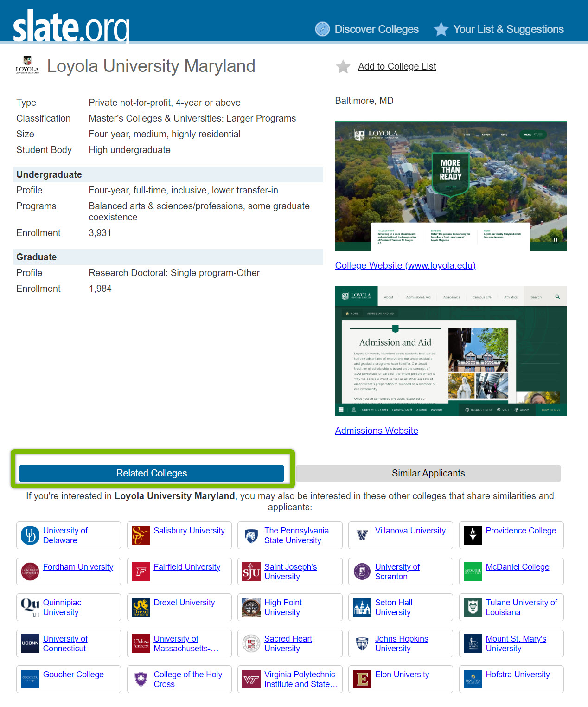Screen dimensions: 588x707
Task: Click the Discover Colleges compass icon
Action: tap(322, 29)
